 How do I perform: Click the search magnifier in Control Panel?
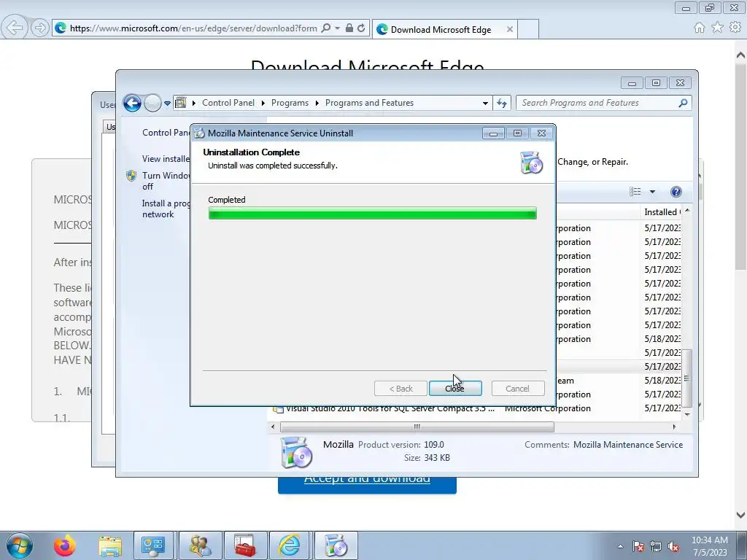pyautogui.click(x=683, y=103)
